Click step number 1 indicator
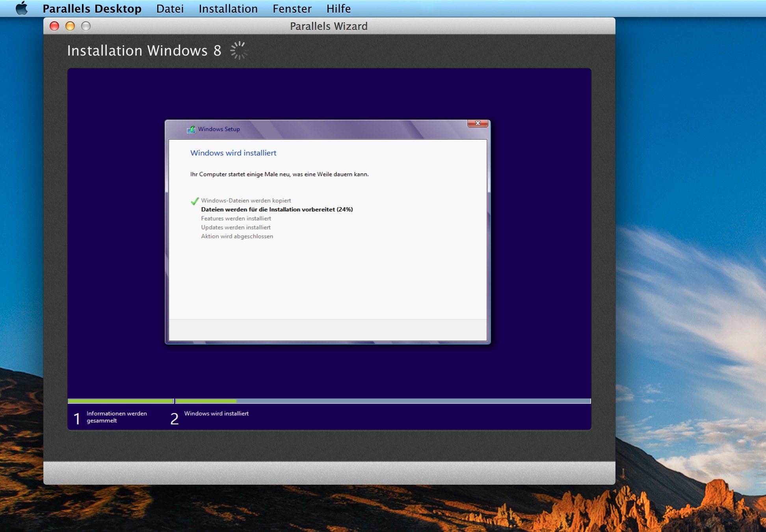The height and width of the screenshot is (532, 766). tap(77, 419)
